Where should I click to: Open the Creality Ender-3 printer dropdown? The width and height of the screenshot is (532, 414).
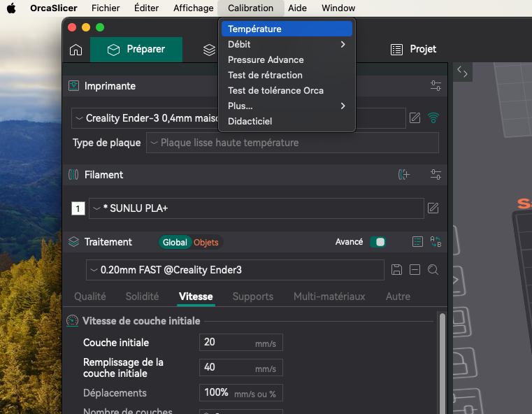238,118
